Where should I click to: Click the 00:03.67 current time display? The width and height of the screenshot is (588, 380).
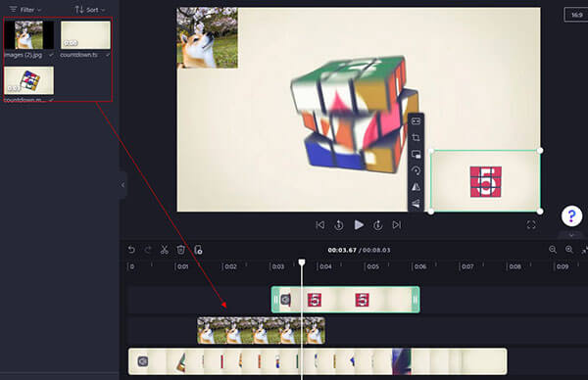(342, 250)
